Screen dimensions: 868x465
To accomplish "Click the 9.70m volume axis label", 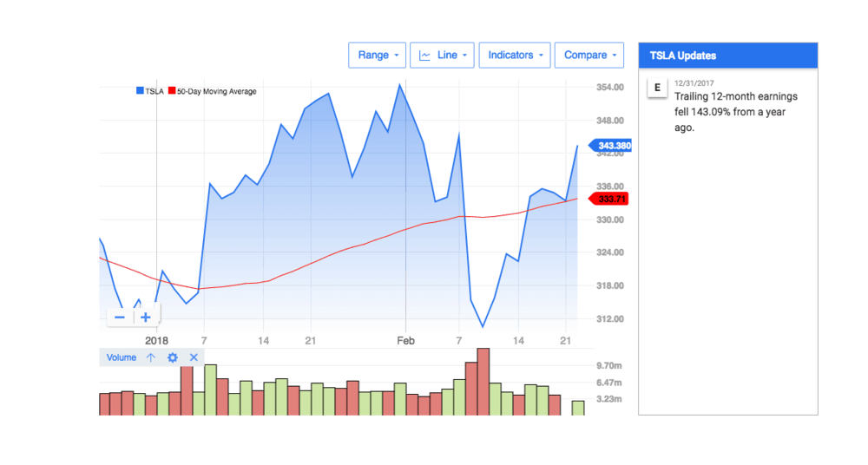I will tap(609, 366).
